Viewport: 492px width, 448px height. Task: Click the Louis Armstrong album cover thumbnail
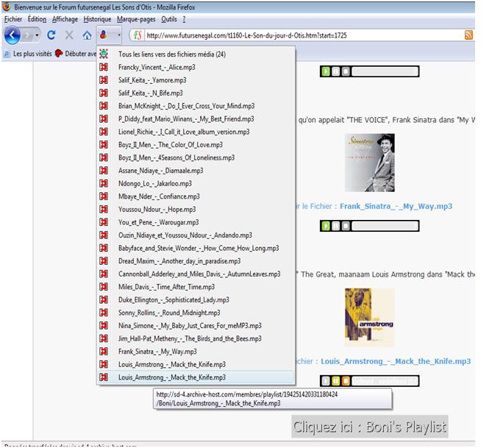point(370,317)
